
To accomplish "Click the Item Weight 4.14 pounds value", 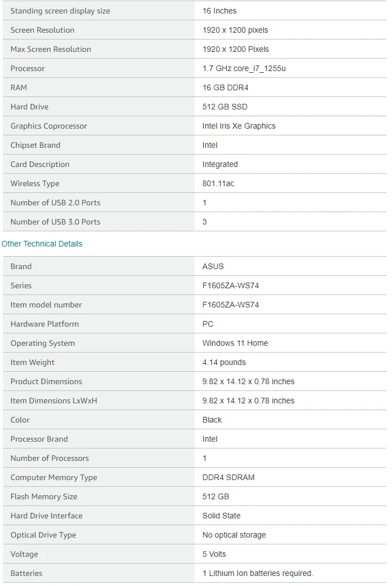I will 224,362.
